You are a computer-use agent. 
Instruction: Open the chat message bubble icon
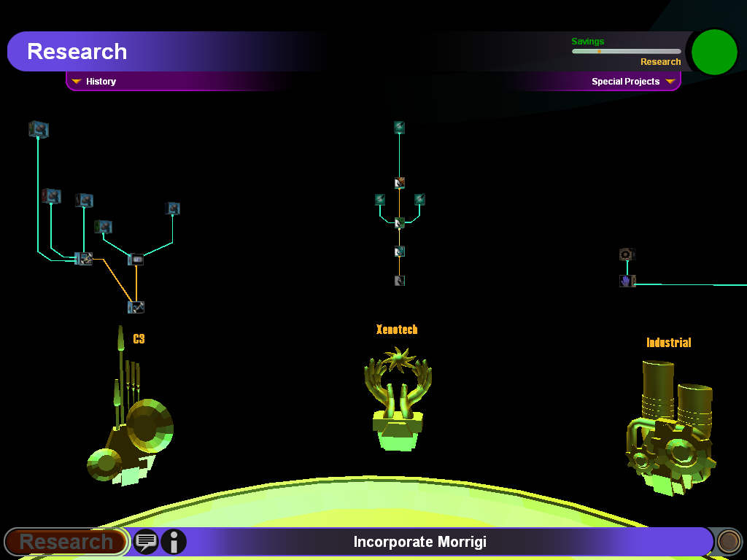[146, 542]
